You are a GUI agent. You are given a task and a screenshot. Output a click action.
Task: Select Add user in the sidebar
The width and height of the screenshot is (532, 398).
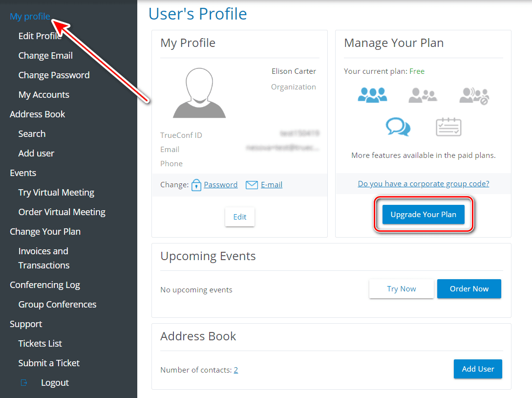click(36, 154)
